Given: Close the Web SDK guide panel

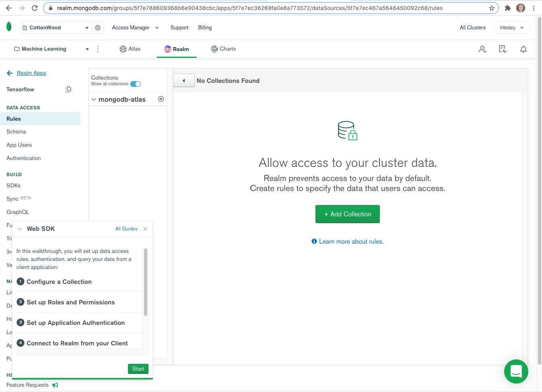Looking at the screenshot, I should (x=145, y=229).
